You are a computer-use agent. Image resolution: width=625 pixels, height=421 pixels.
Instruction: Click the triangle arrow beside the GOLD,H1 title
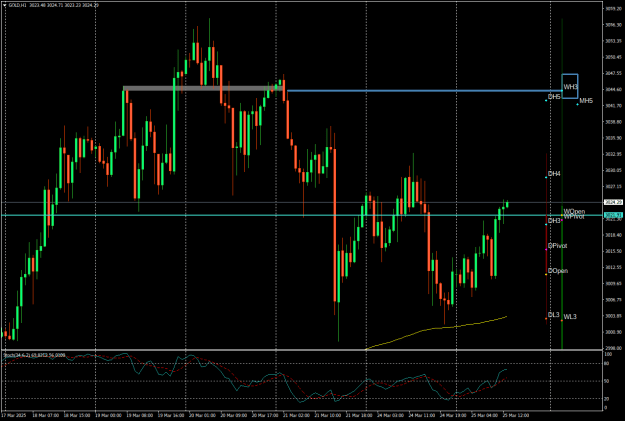click(4, 5)
